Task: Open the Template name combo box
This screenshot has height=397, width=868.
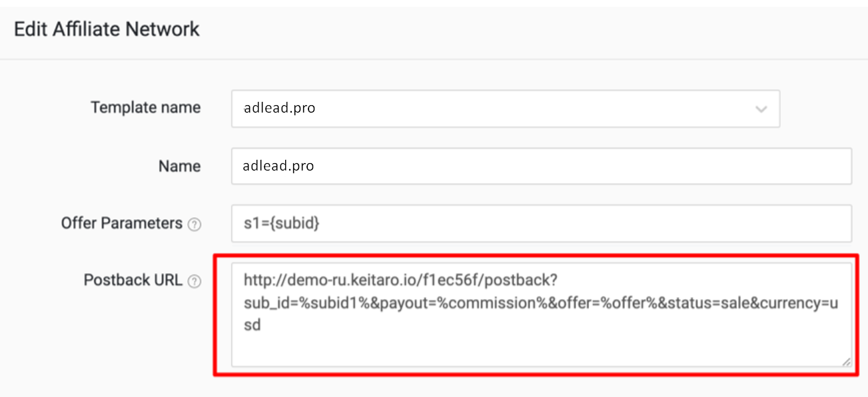Action: pos(506,109)
